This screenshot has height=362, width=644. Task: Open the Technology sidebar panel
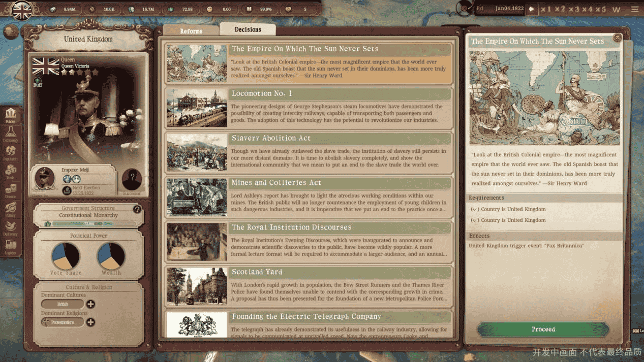[x=10, y=134]
